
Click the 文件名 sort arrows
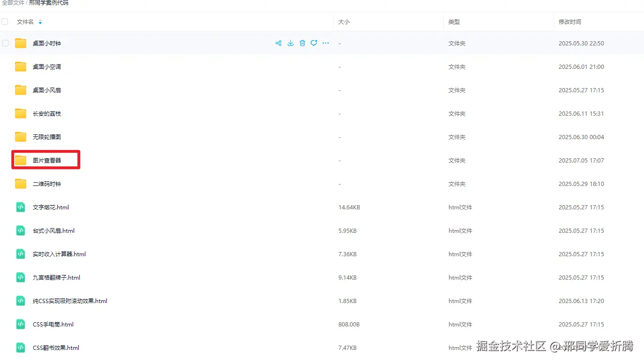coord(40,22)
